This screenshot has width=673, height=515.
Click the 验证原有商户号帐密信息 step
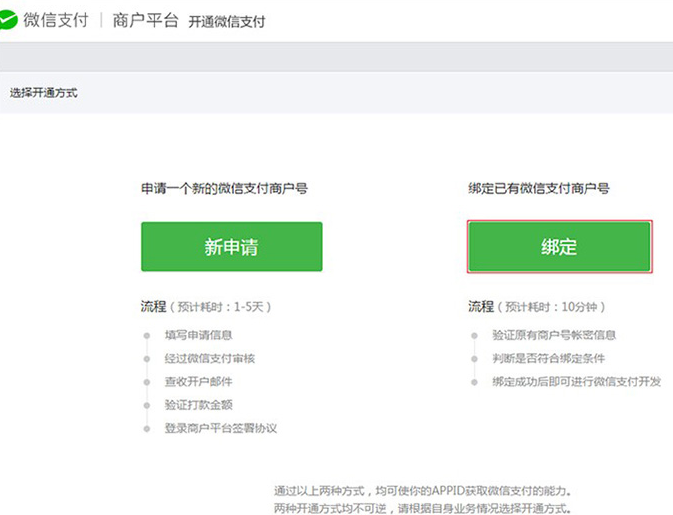[x=554, y=335]
